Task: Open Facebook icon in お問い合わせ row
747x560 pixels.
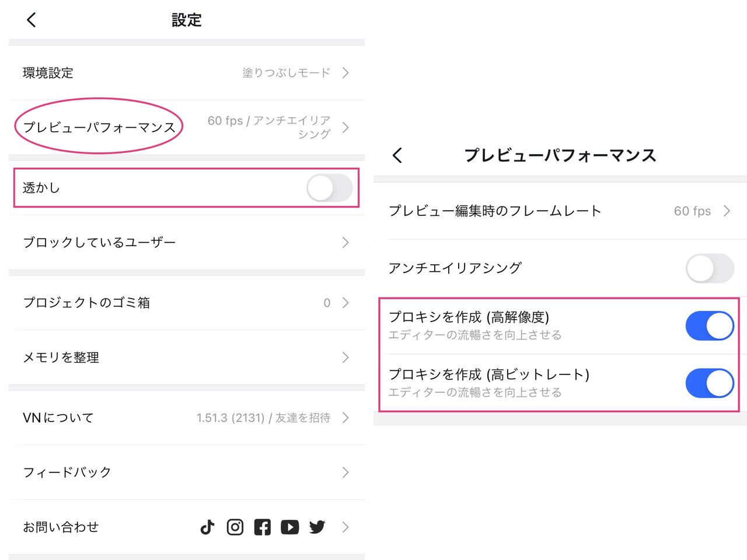Action: [x=262, y=527]
